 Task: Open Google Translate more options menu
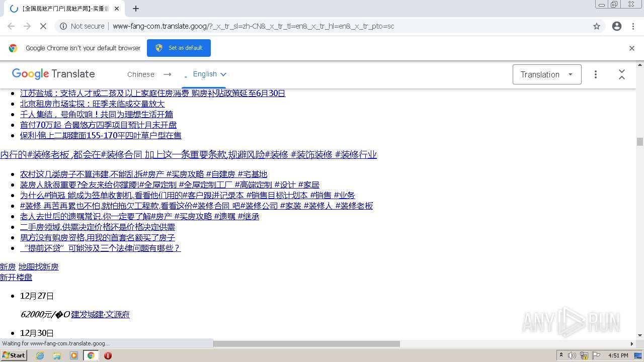pyautogui.click(x=596, y=74)
